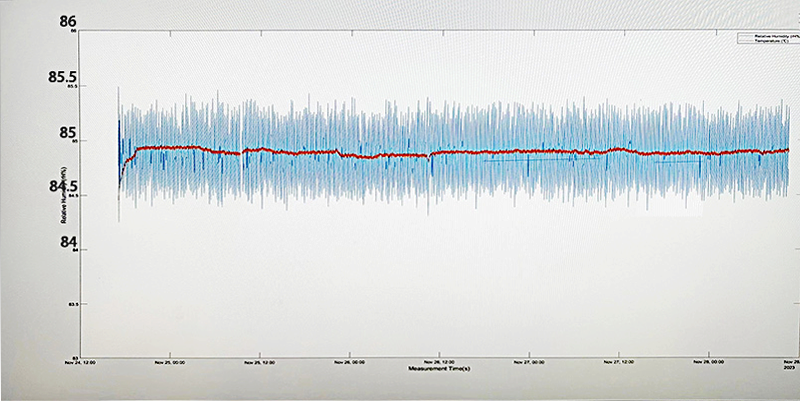The image size is (800, 401).
Task: Click the 2023 year label on x-axis
Action: click(x=790, y=368)
